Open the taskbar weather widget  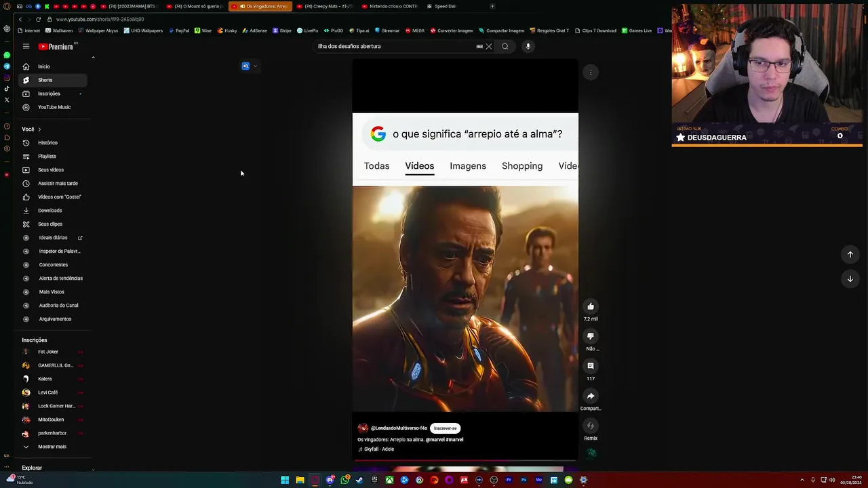[19, 479]
